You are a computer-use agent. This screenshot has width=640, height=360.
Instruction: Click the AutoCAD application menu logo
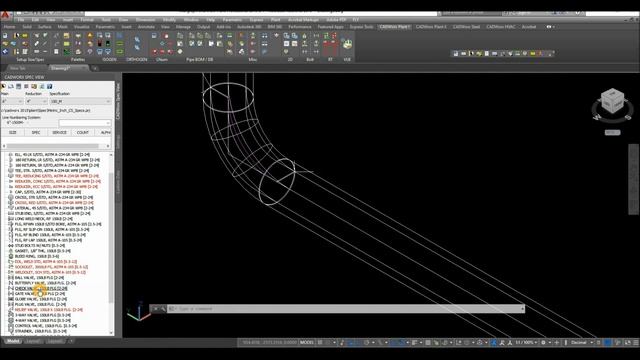(5, 15)
